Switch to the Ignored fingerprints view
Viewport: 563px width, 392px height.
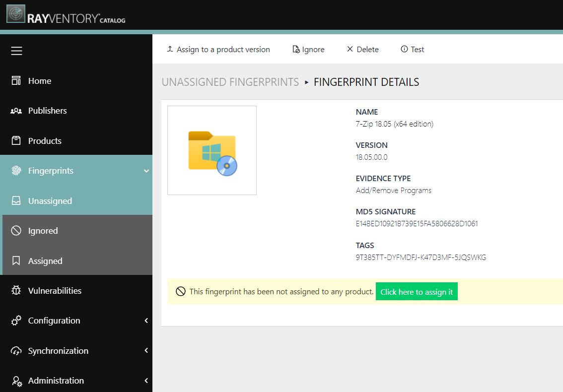click(43, 230)
